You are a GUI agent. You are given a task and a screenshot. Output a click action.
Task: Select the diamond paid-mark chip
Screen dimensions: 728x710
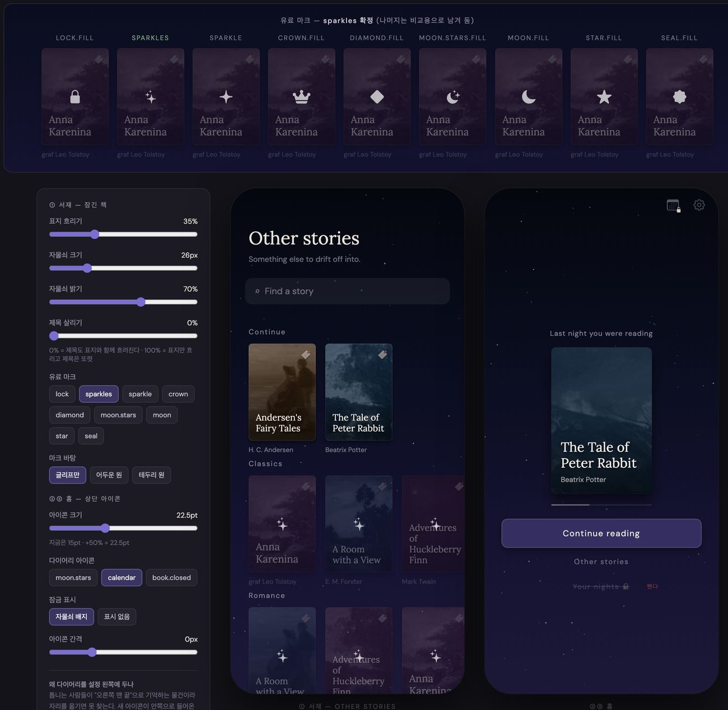[69, 415]
